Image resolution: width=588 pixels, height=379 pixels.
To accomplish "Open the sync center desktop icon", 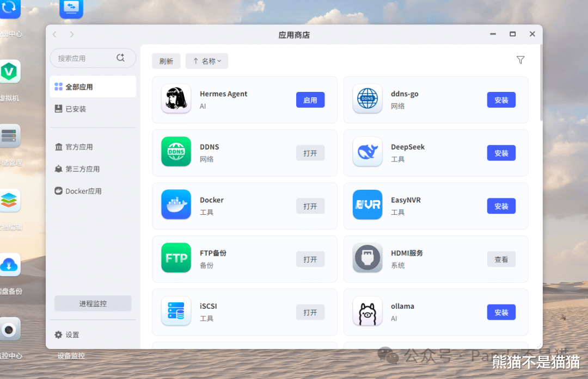I will (9, 9).
